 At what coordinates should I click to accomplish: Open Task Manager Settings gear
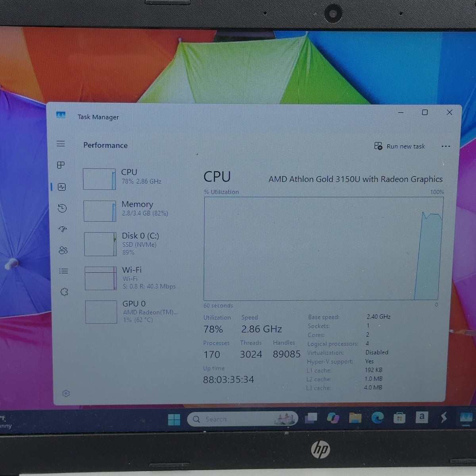pos(66,393)
